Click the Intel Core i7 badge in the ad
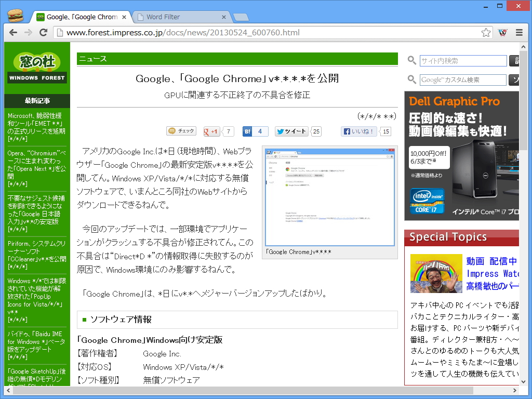Viewport: 532px width, 399px height. pos(427,202)
